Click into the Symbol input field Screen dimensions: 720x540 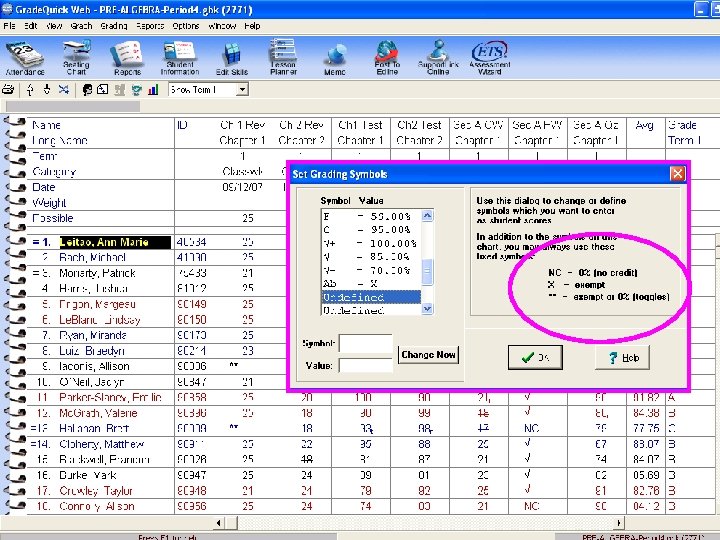tap(366, 343)
